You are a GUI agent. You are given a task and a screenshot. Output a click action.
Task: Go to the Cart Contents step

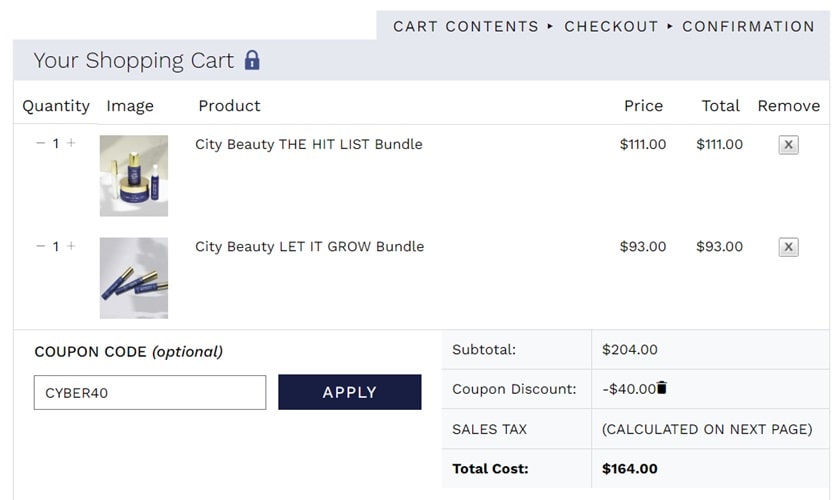click(x=465, y=27)
